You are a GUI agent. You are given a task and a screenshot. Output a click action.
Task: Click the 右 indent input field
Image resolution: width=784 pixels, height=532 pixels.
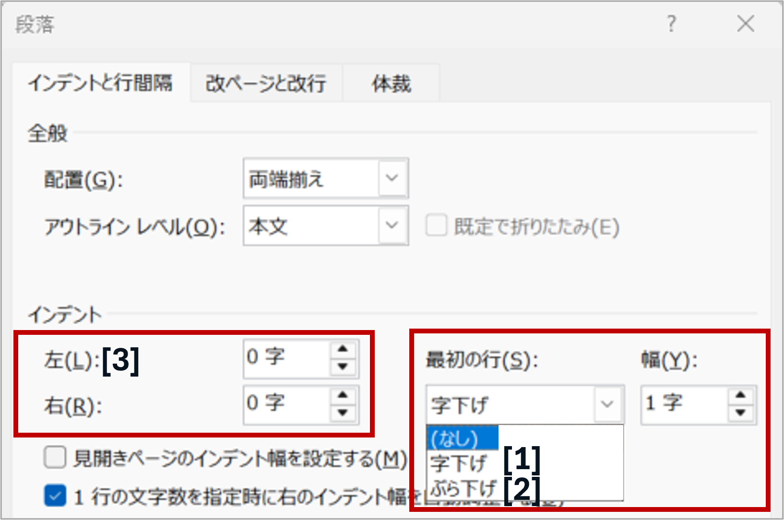(x=286, y=404)
